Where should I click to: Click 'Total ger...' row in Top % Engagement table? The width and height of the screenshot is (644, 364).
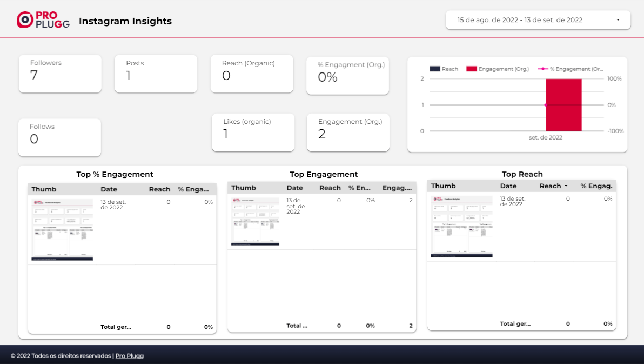click(122, 327)
